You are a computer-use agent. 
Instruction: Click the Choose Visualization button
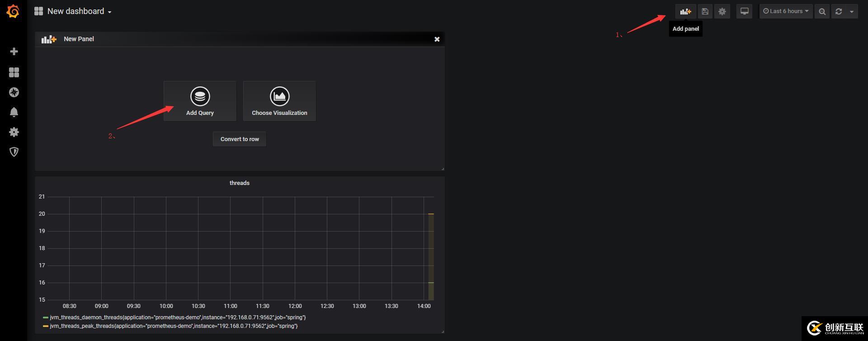(279, 101)
